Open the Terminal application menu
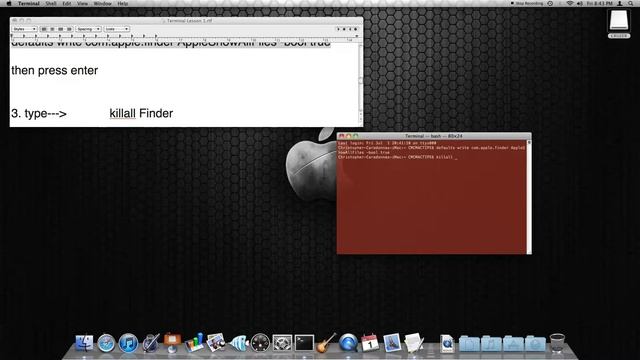This screenshot has width=640, height=360. click(29, 3)
